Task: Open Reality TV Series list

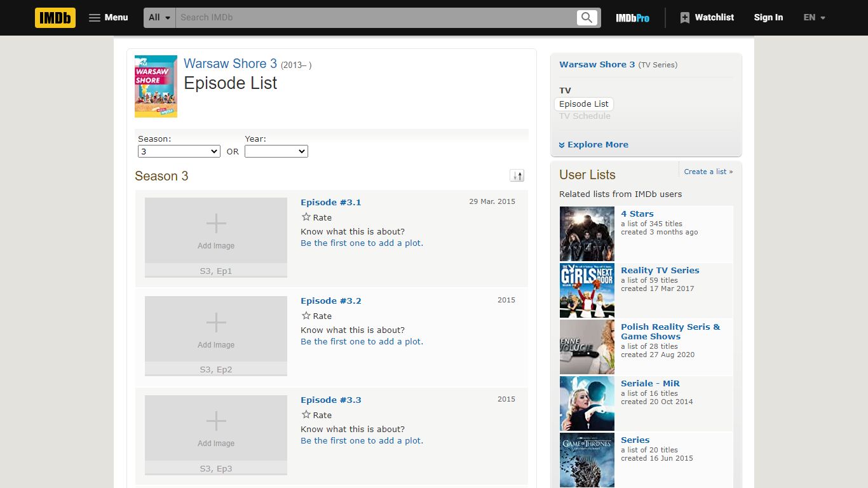Action: (x=660, y=270)
